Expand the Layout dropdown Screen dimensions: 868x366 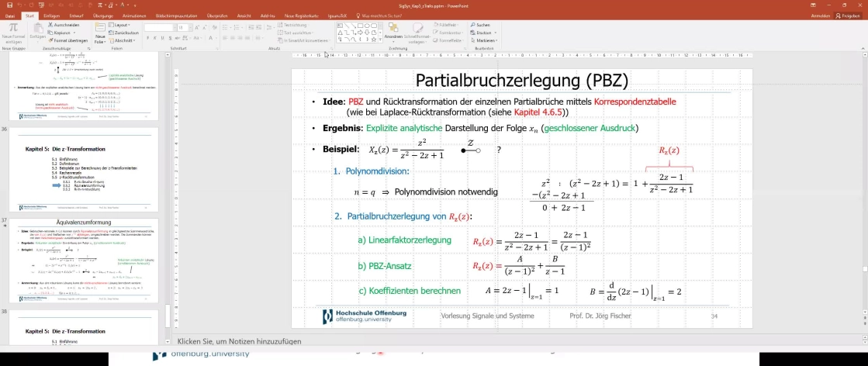pos(119,25)
